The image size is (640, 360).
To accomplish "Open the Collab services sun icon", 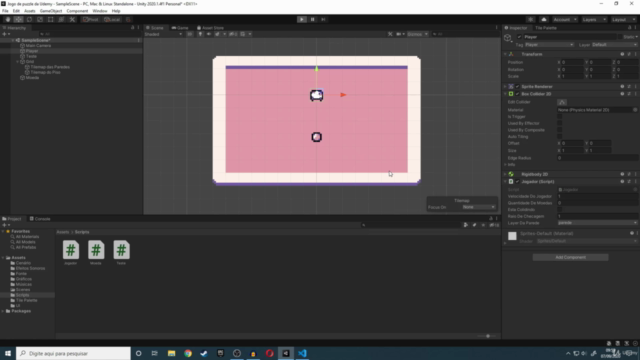I will 531,19.
